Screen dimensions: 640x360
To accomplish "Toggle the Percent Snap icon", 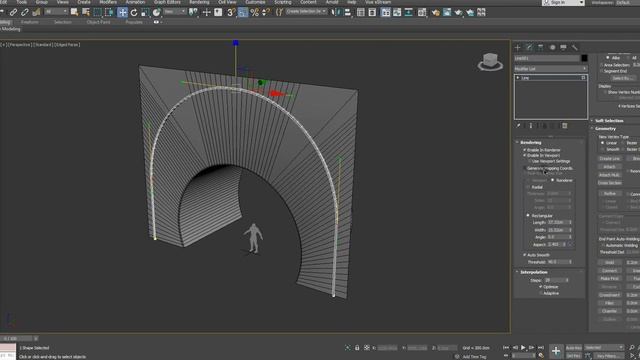I will 254,12.
